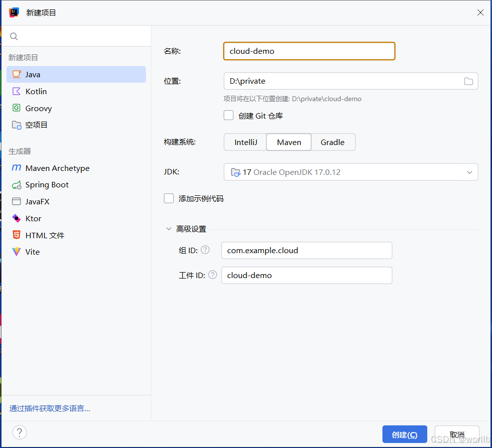Switch build system to IntelliJ
The image size is (492, 448).
coord(246,142)
